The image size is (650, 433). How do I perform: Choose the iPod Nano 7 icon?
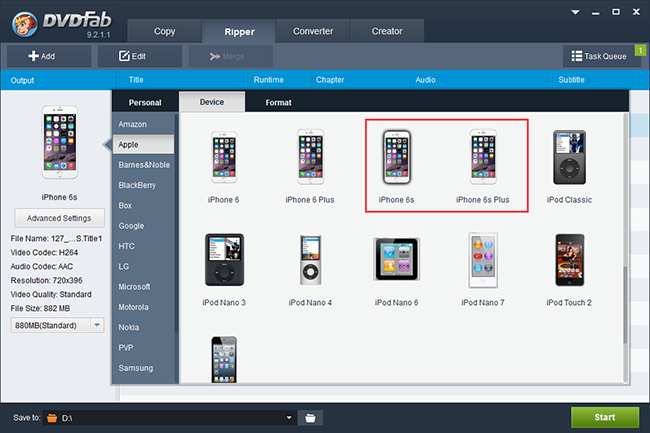click(x=483, y=260)
